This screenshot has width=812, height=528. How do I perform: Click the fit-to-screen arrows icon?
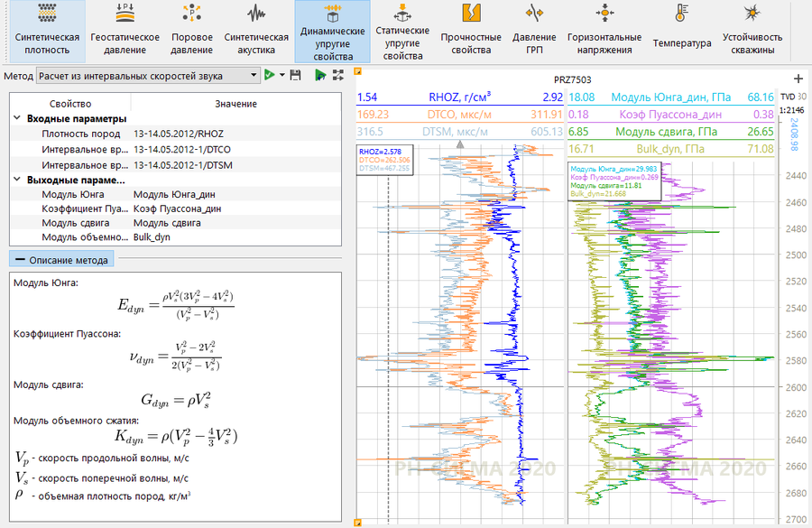[x=339, y=76]
